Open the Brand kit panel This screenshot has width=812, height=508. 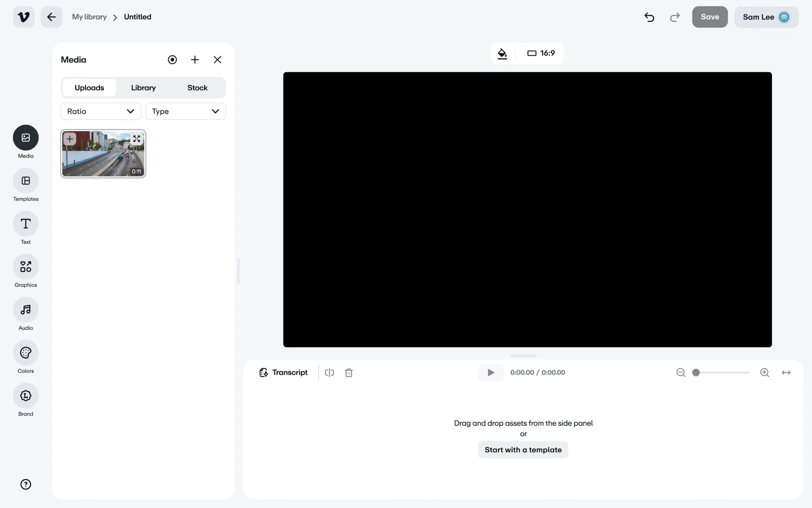tap(25, 396)
